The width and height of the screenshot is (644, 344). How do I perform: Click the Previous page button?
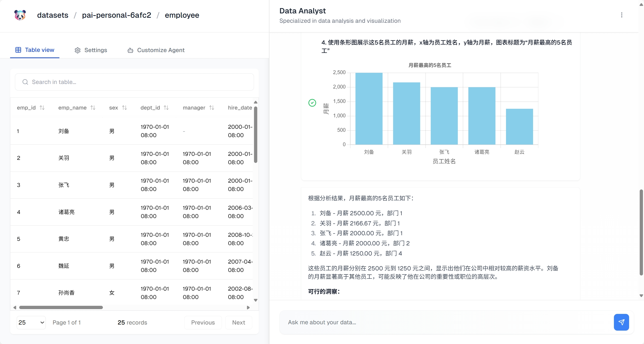(x=203, y=322)
